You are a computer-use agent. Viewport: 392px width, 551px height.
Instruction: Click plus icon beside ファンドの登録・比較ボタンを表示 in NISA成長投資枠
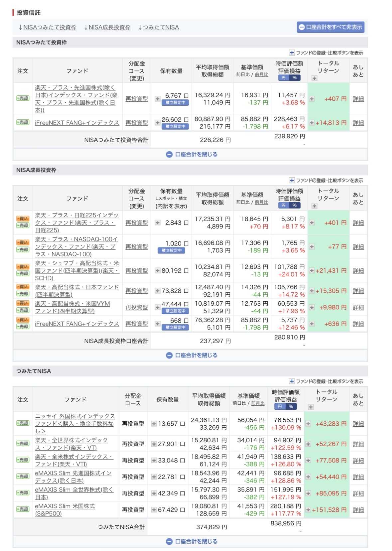click(x=292, y=180)
